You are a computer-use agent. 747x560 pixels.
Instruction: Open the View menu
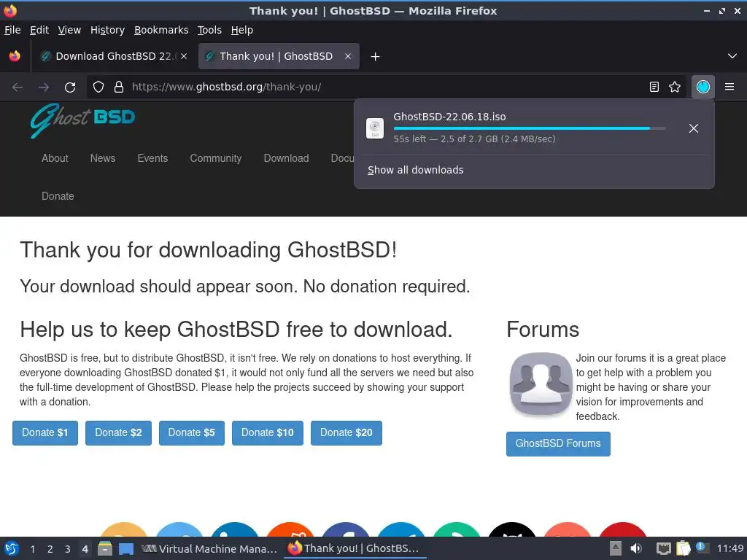pos(69,30)
